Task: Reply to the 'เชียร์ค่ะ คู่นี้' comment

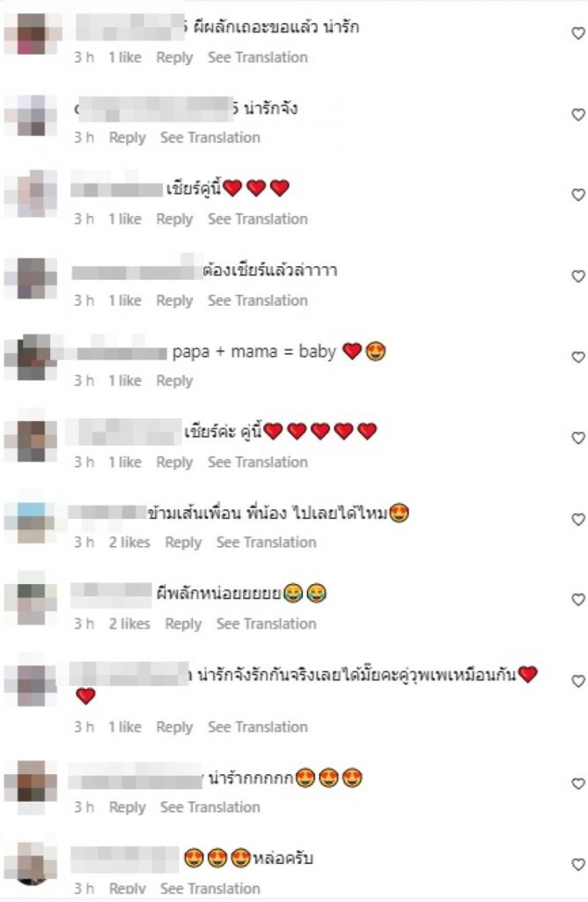Action: [x=174, y=462]
